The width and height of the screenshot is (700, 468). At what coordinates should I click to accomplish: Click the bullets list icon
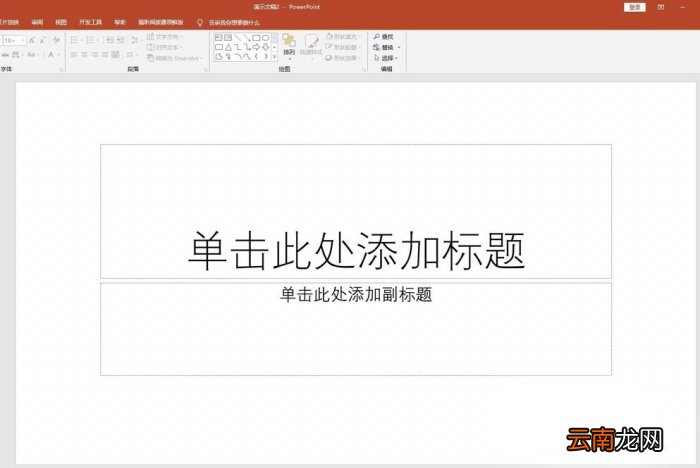pyautogui.click(x=76, y=40)
